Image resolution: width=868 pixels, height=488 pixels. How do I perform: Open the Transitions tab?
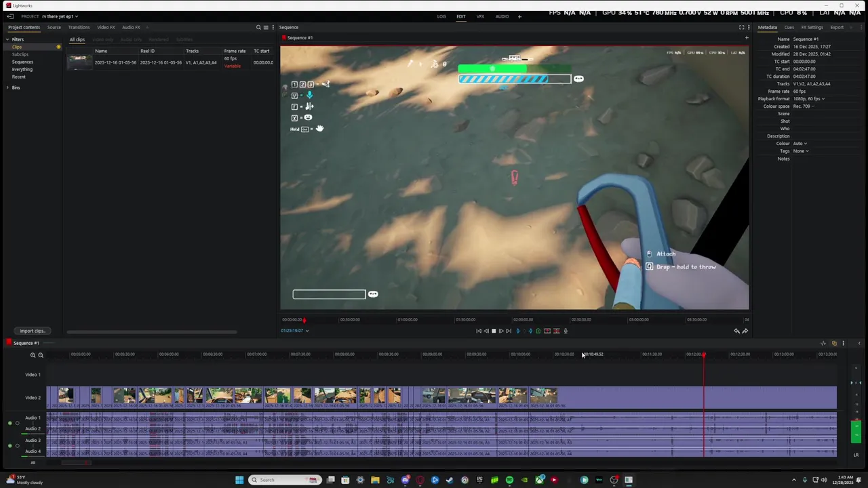coord(79,27)
